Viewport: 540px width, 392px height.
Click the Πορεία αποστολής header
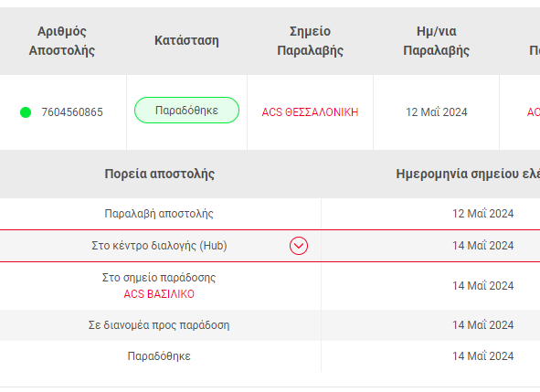tap(160, 174)
